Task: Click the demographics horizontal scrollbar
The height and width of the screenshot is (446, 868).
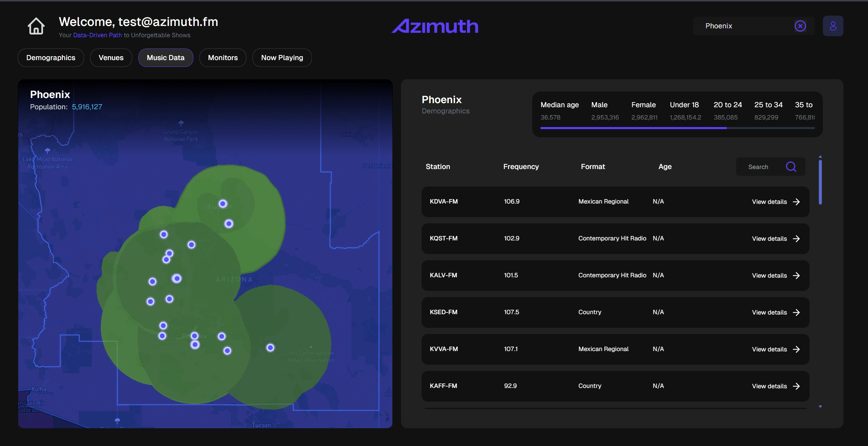Action: (x=677, y=128)
